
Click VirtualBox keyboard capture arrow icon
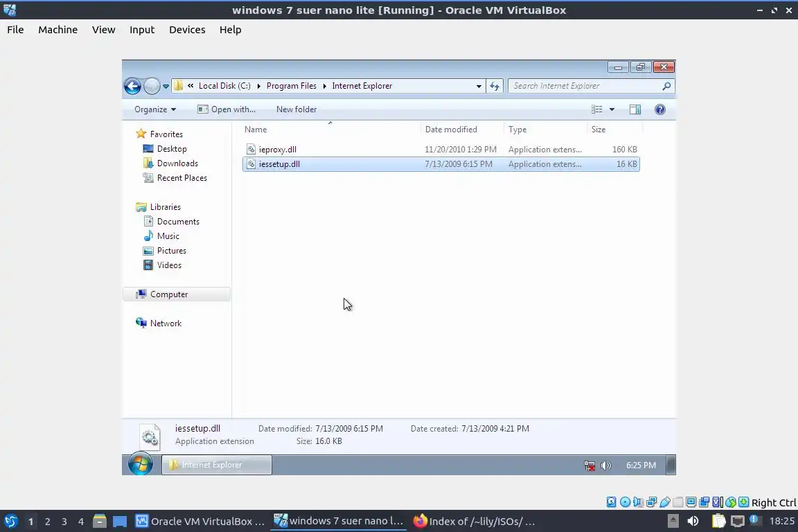coord(743,502)
